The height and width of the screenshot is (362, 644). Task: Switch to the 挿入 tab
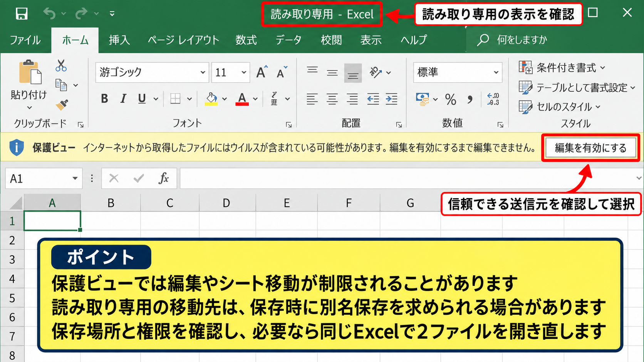coord(119,40)
